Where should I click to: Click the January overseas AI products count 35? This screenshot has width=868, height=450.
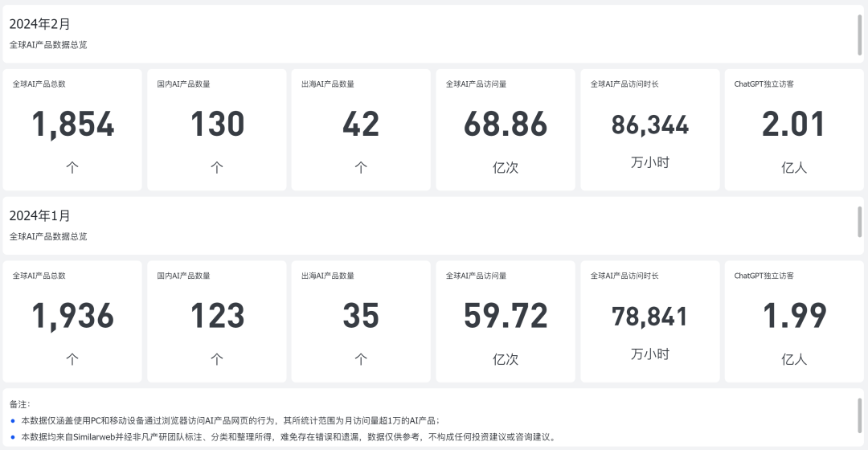pyautogui.click(x=361, y=316)
